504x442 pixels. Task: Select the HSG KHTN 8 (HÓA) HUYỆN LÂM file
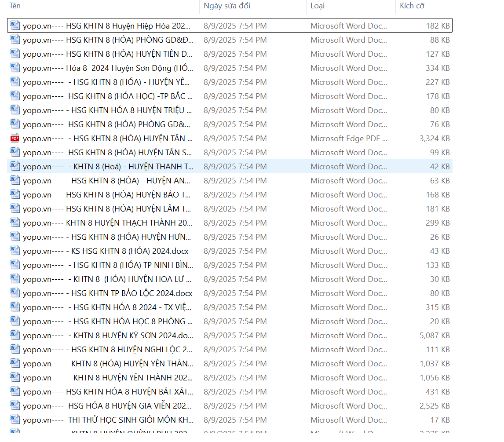(108, 209)
